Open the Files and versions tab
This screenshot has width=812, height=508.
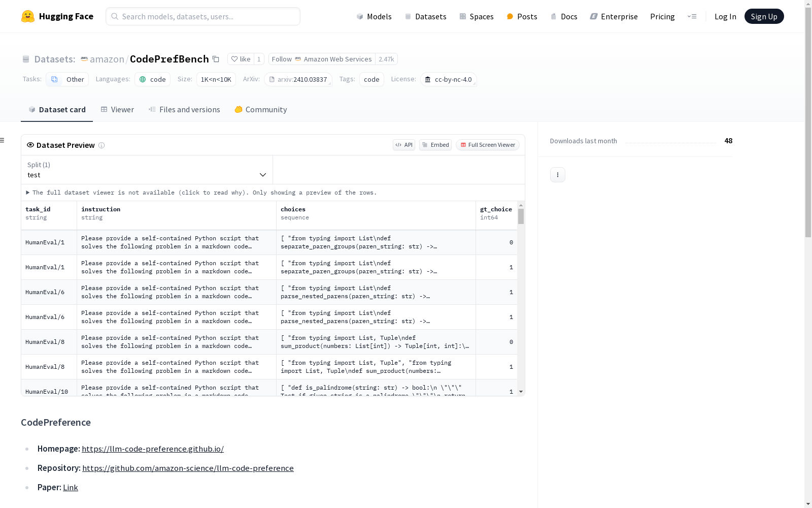pos(184,110)
